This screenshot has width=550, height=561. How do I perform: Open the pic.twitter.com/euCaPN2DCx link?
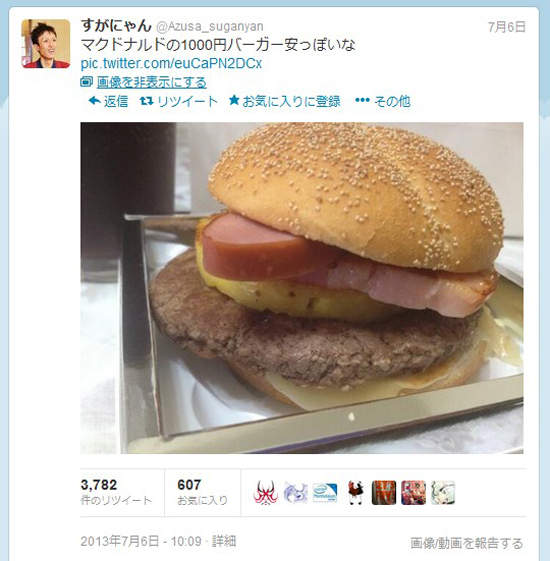171,63
